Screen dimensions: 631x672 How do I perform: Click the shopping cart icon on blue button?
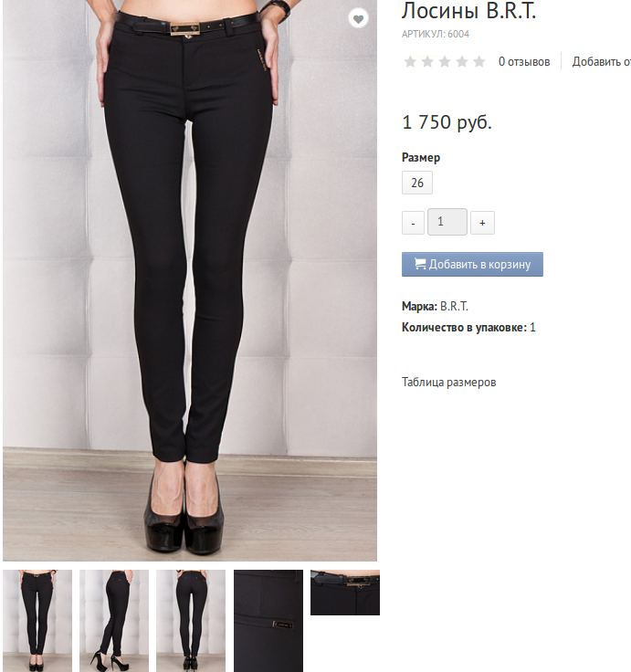pos(420,264)
